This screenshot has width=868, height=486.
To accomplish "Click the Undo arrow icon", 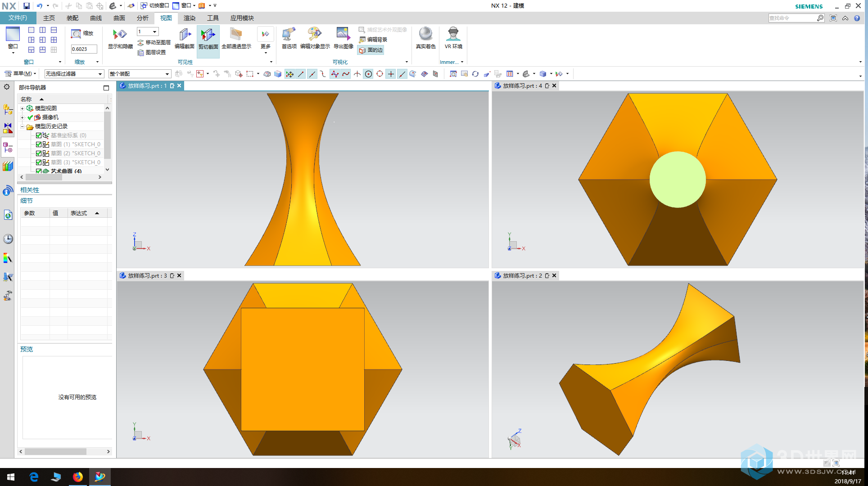I will [40, 6].
